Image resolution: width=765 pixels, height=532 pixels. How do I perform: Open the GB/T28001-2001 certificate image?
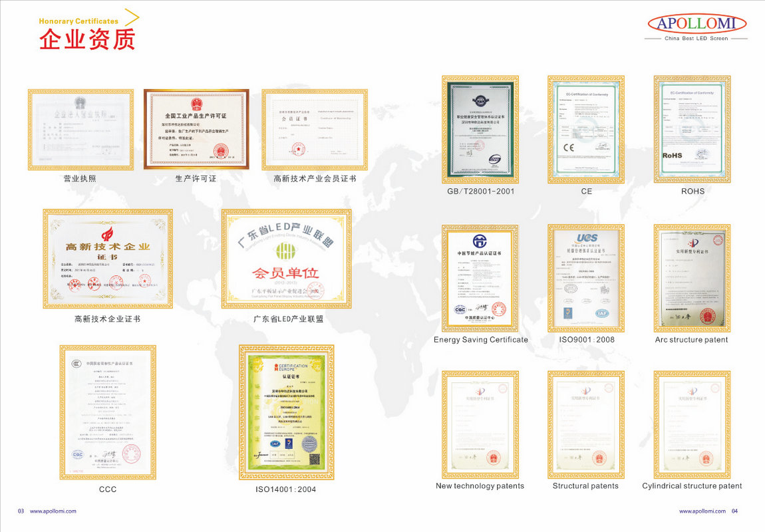480,130
